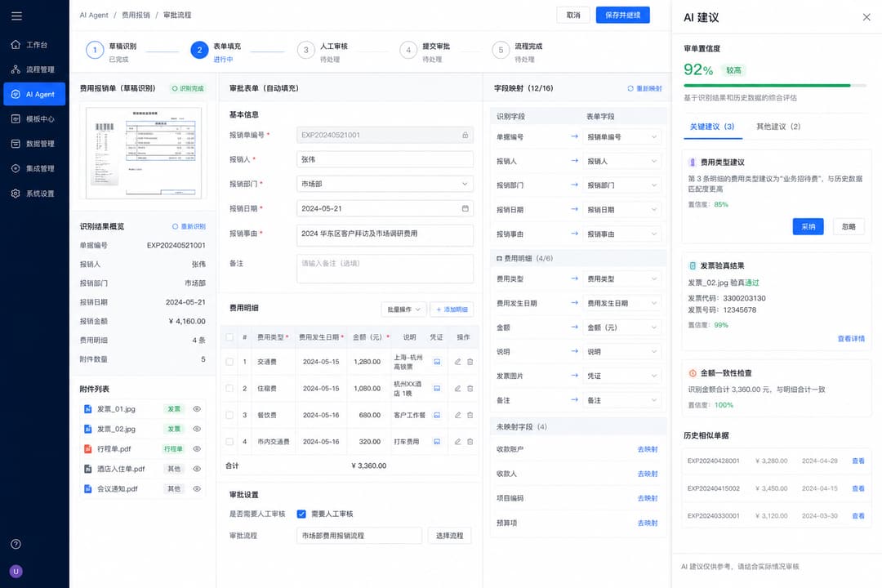Edit the 交通费 row
The image size is (882, 588).
tap(457, 362)
